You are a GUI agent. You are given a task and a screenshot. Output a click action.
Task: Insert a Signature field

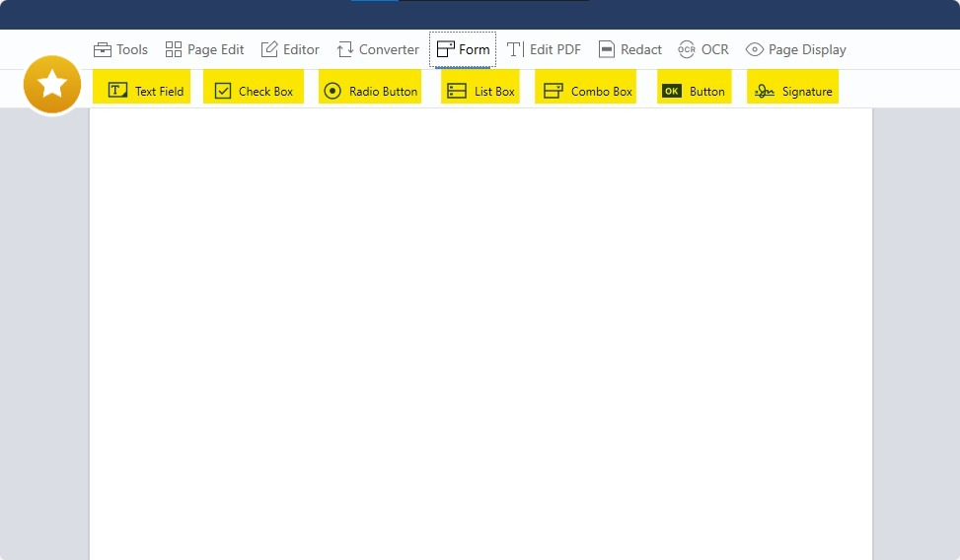(792, 87)
